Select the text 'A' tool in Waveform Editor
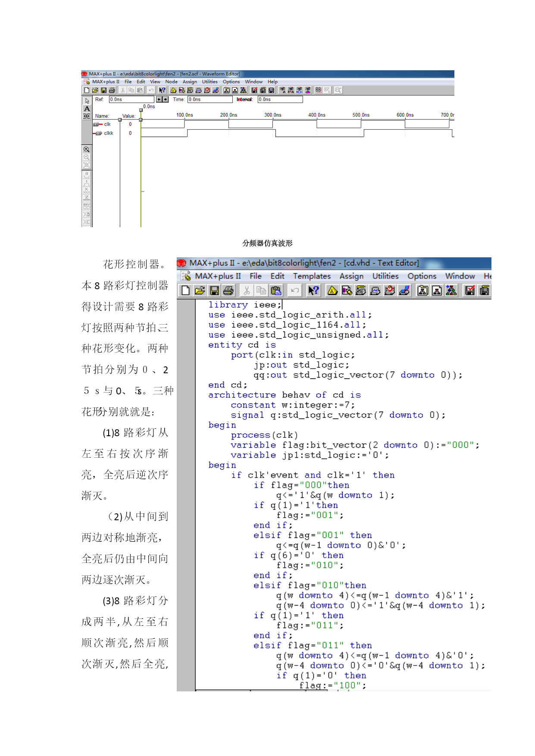This screenshot has height=756, width=535. [x=87, y=109]
